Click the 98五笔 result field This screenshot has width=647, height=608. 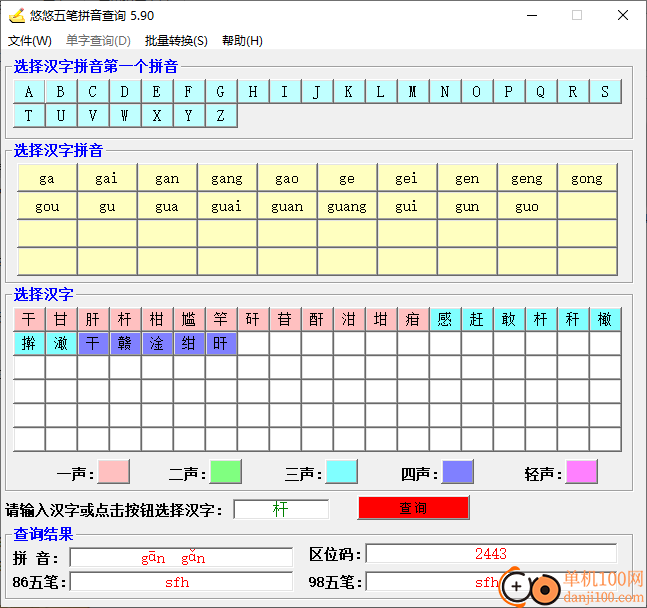tap(491, 582)
